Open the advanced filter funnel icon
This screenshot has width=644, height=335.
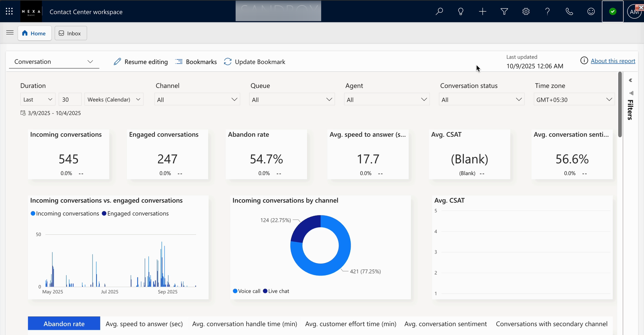(504, 12)
